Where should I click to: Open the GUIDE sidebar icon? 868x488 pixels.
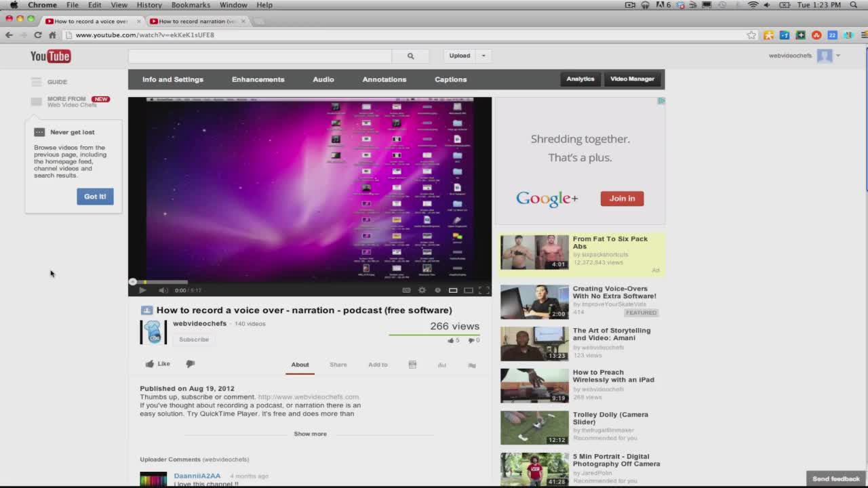point(36,82)
